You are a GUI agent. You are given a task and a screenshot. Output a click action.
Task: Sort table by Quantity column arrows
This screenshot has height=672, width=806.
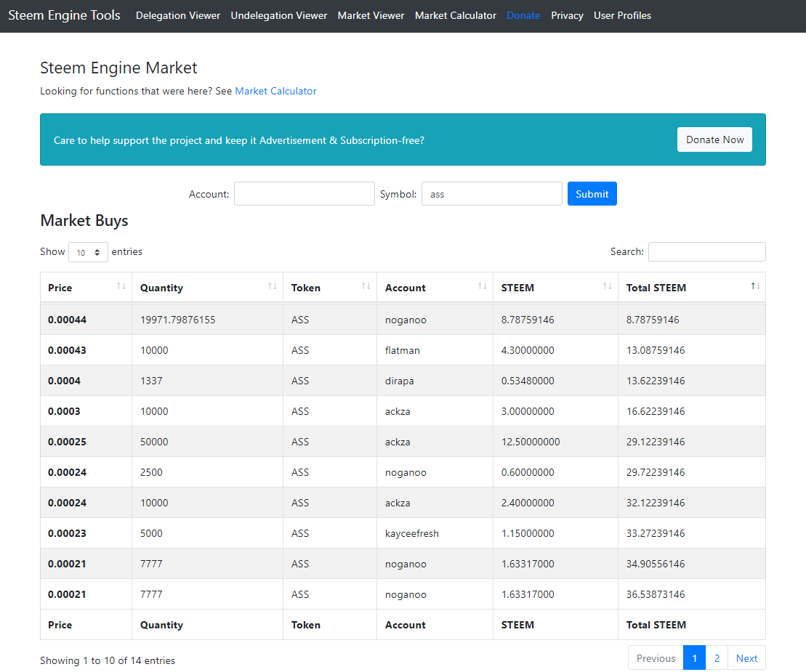coord(273,286)
